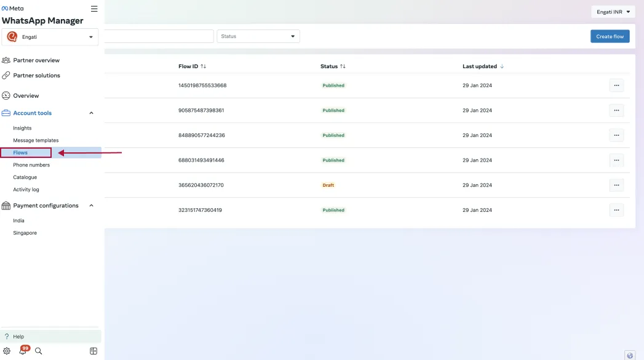The width and height of the screenshot is (644, 360).
Task: Toggle the sidebar panel layout icon
Action: tap(93, 351)
